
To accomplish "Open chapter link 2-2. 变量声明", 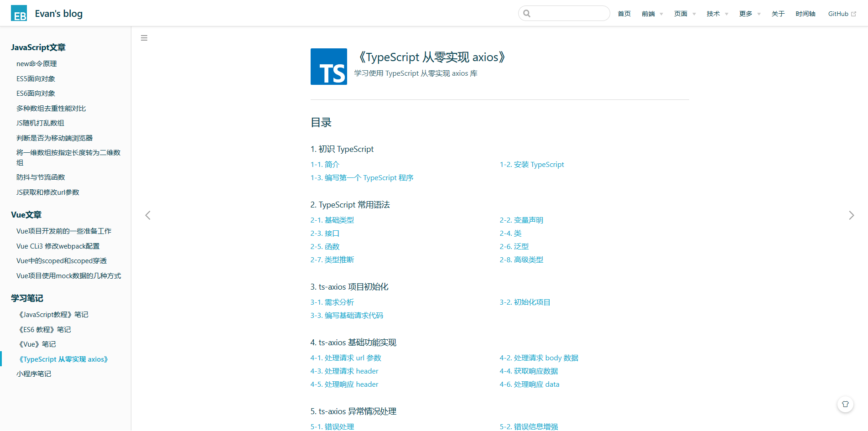I will click(x=521, y=220).
